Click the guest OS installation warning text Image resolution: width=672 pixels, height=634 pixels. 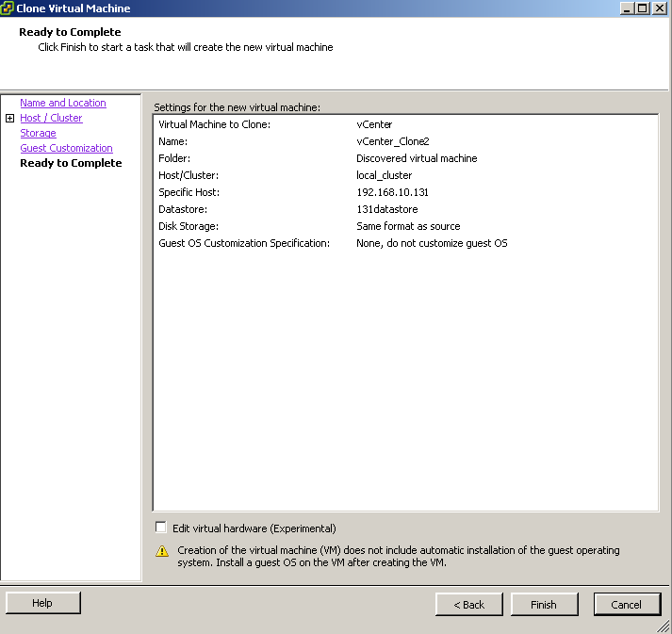coord(399,556)
